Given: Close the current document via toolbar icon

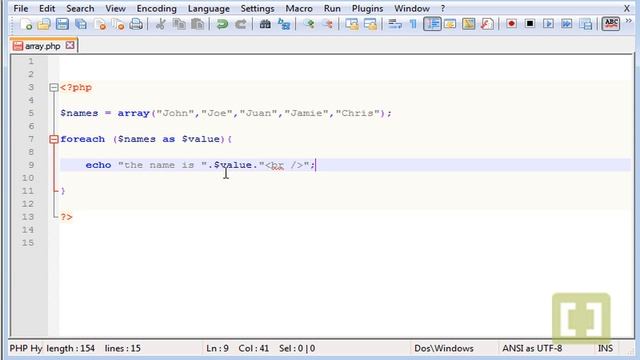Looking at the screenshot, I should 100,24.
